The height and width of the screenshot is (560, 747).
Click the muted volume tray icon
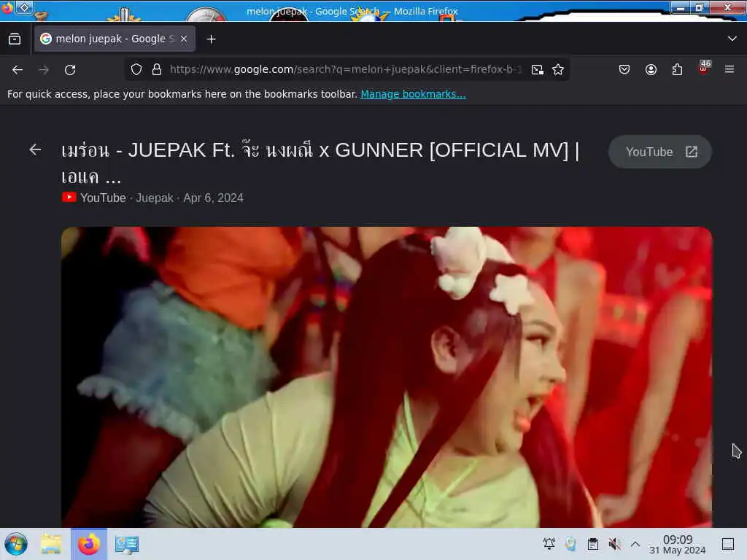(614, 543)
